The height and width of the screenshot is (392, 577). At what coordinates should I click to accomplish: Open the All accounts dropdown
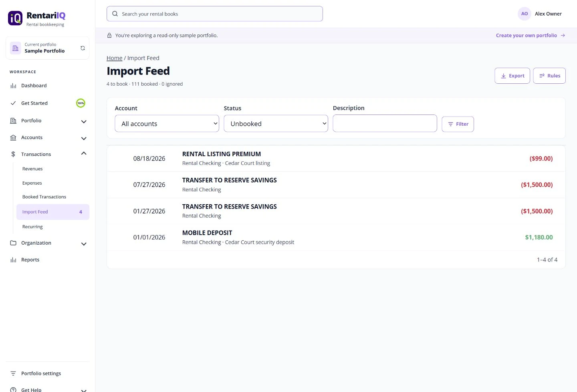167,124
